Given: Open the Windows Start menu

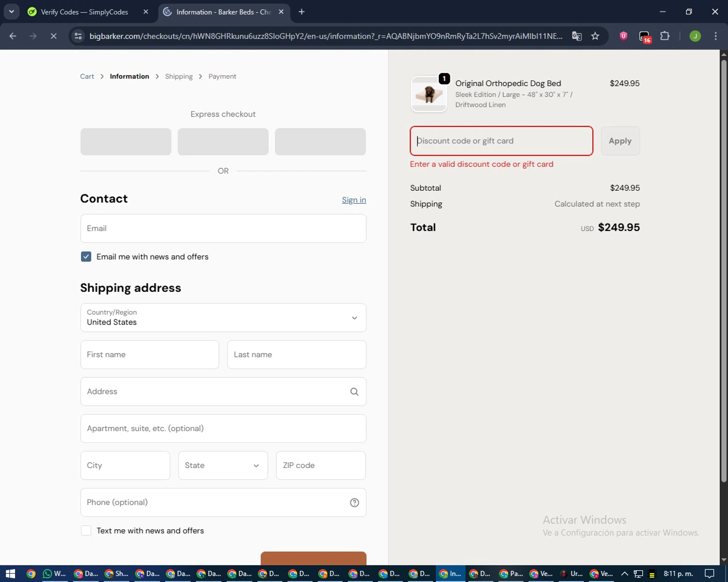Looking at the screenshot, I should 10,574.
